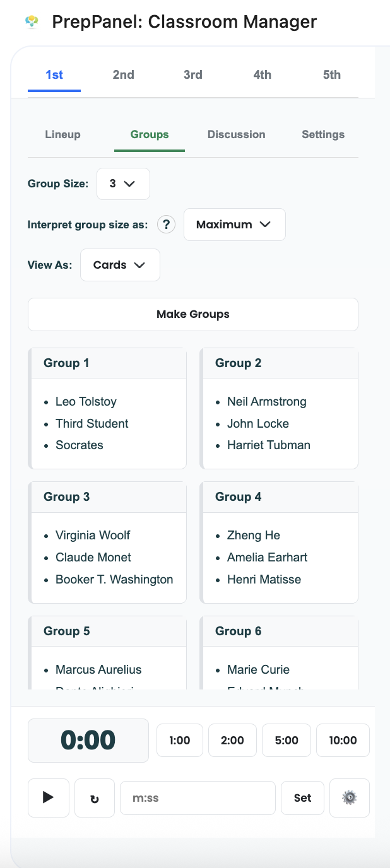Viewport: 390px width, 868px height.
Task: Select the 5th period tab
Action: (x=331, y=74)
